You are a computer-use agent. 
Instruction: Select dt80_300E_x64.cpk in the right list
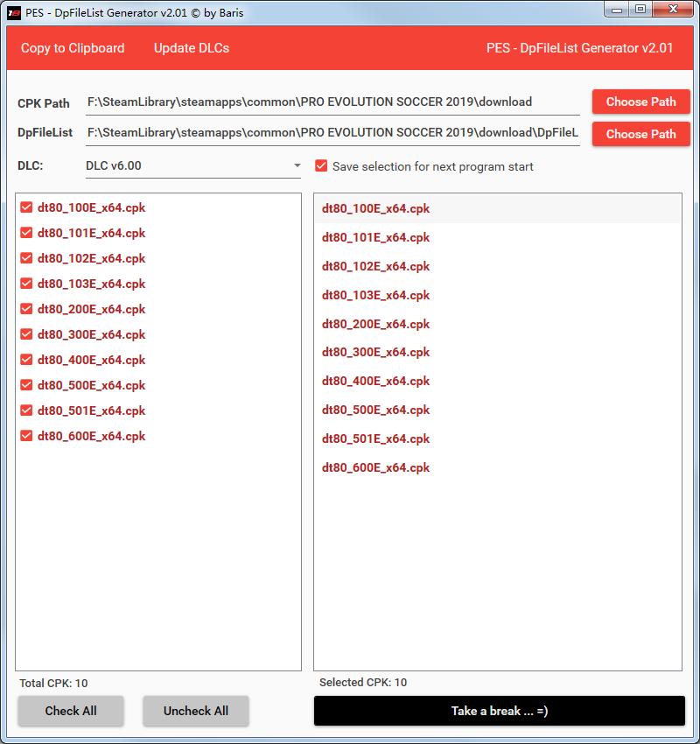click(498, 352)
